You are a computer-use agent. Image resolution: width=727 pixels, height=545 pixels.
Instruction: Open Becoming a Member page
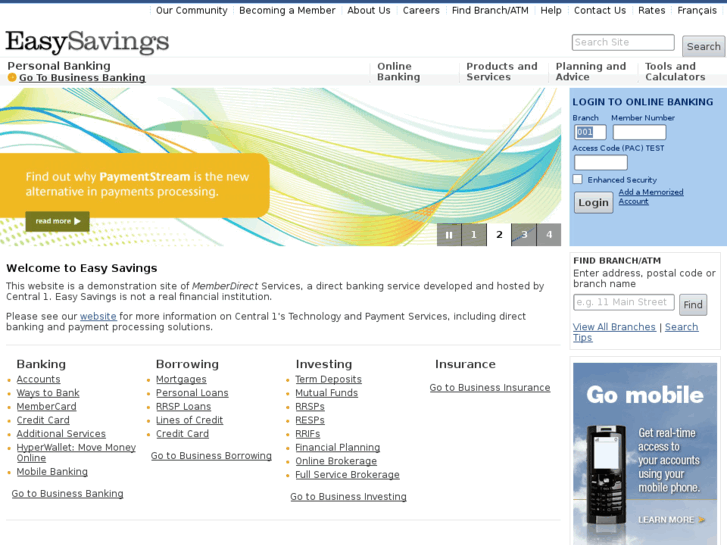point(287,10)
